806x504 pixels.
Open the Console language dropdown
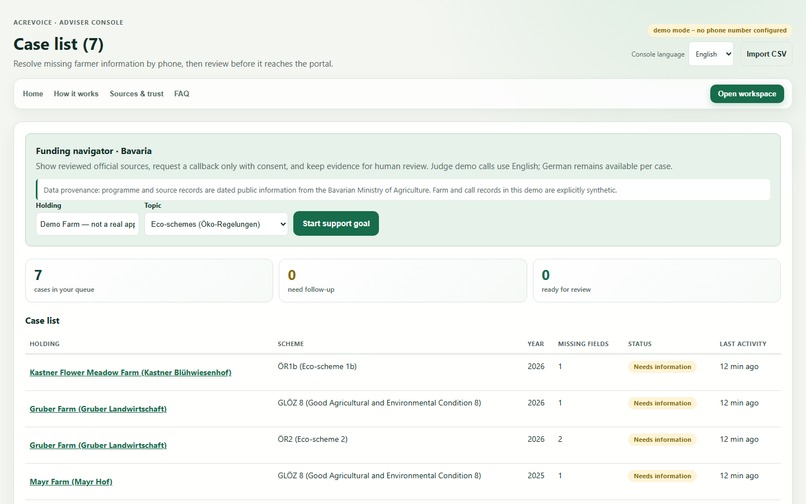pos(711,54)
